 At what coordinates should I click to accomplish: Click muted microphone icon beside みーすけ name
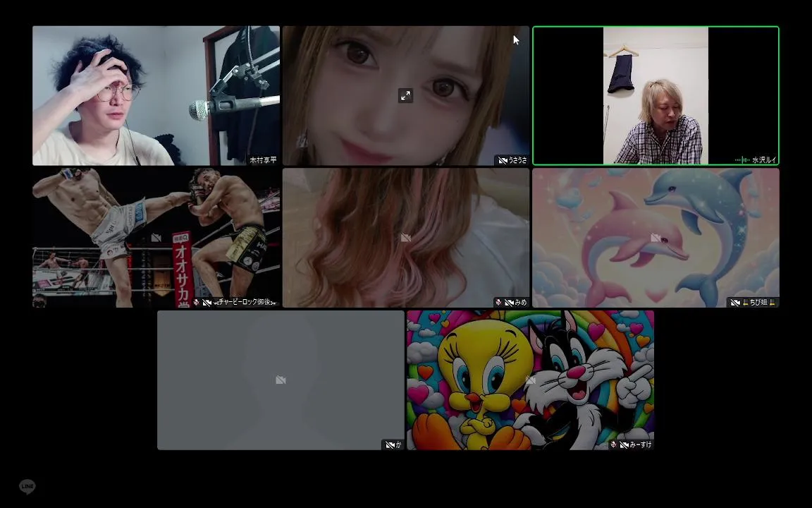click(x=613, y=445)
